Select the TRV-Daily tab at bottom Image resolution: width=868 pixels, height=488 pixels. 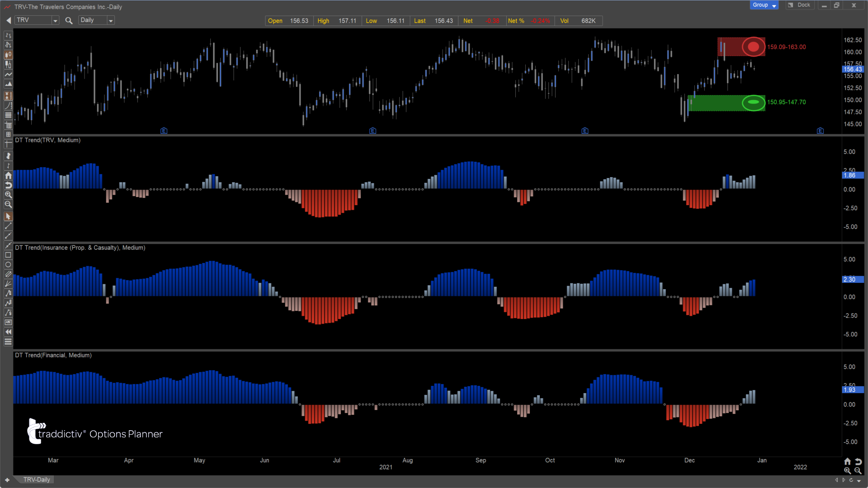point(37,479)
